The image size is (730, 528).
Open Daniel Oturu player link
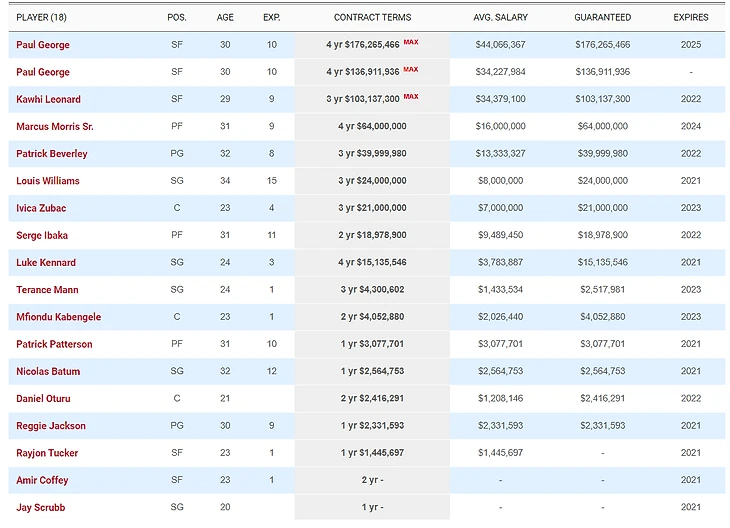coord(43,399)
